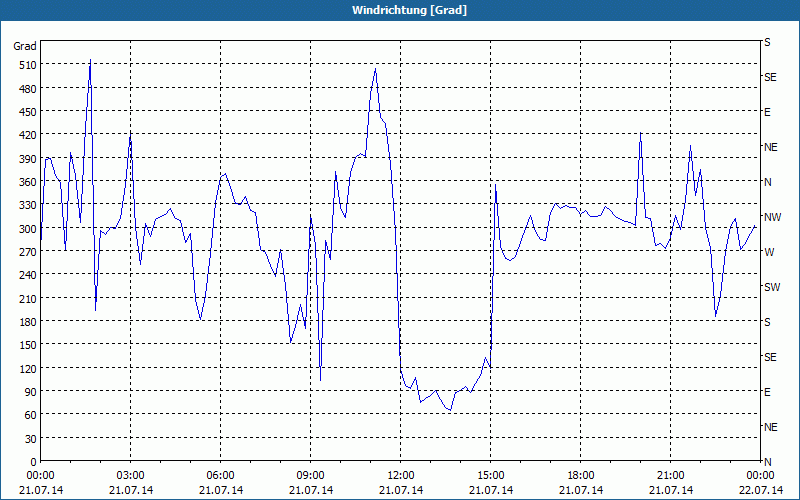Click the 0 y-axis origin label
Screen dimensions: 800x500
pos(34,462)
